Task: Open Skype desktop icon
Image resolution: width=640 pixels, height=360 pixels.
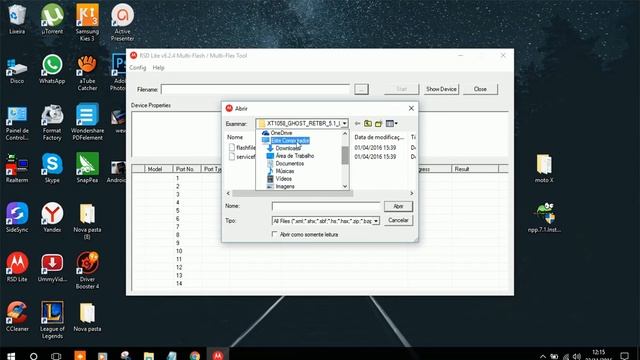Action: pyautogui.click(x=52, y=168)
